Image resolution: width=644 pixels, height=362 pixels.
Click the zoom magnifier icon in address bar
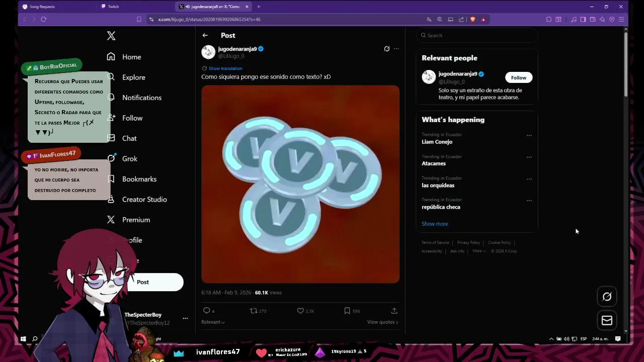coord(439,19)
